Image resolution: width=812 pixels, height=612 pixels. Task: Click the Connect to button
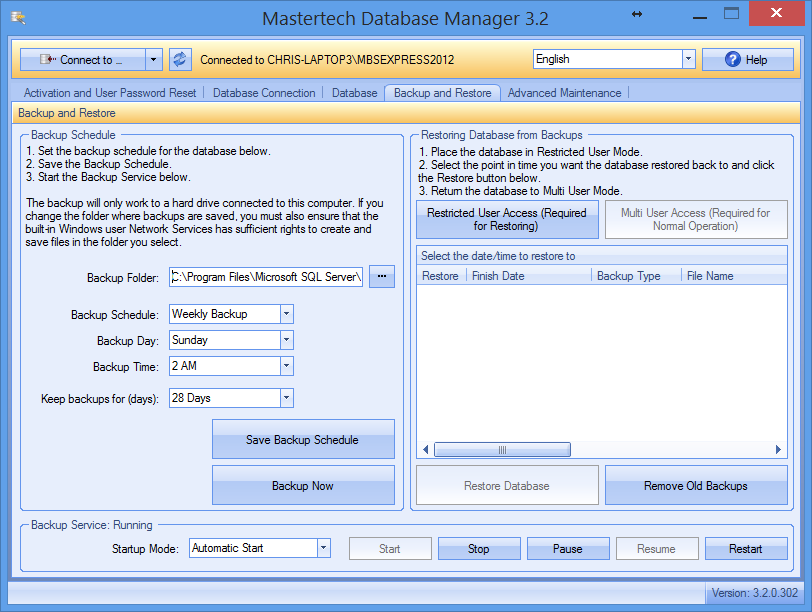pos(83,60)
